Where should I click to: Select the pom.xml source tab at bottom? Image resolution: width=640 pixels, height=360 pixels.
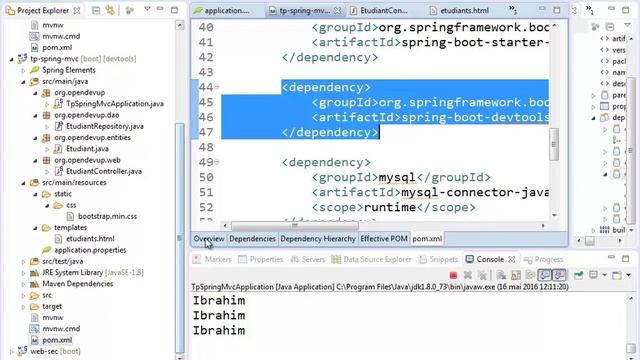[x=427, y=239]
